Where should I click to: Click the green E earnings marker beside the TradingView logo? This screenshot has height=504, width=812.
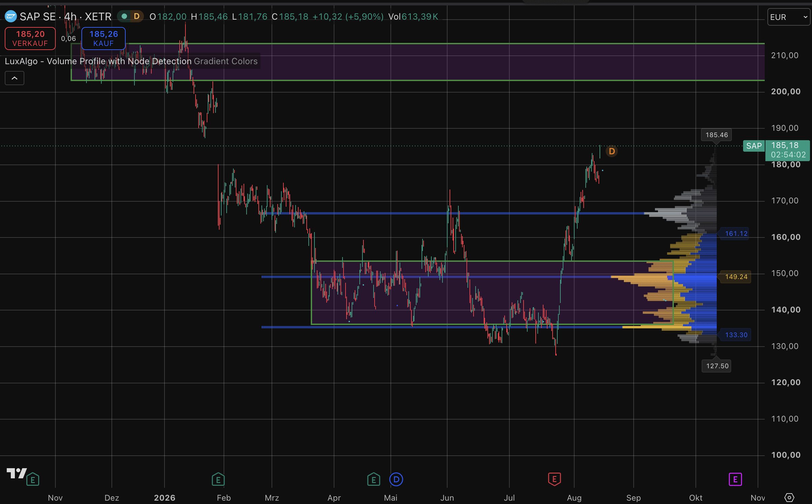33,479
